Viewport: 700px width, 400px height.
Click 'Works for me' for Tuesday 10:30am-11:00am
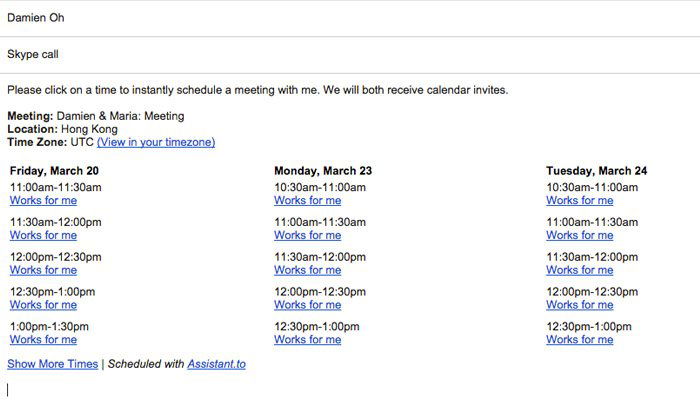579,201
